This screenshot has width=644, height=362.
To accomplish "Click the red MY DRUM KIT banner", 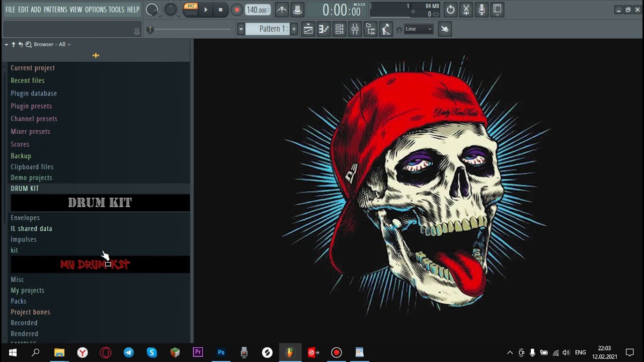I will coord(100,264).
